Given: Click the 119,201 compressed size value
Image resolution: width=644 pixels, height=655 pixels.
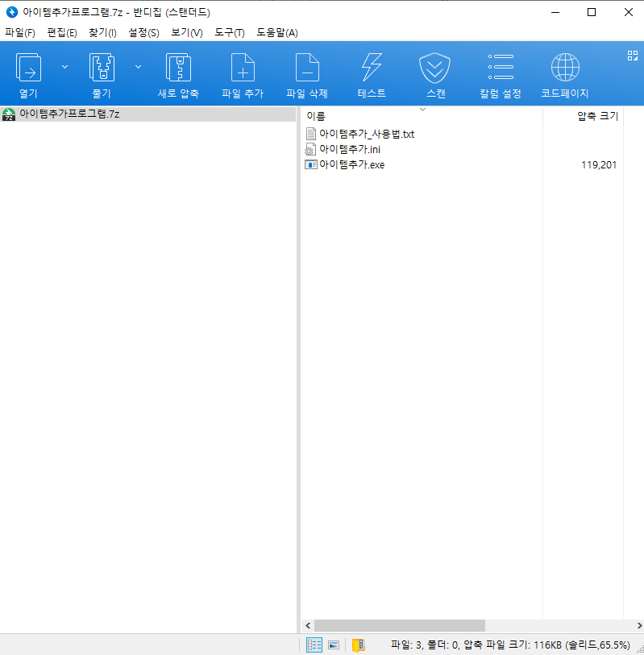Looking at the screenshot, I should point(598,165).
